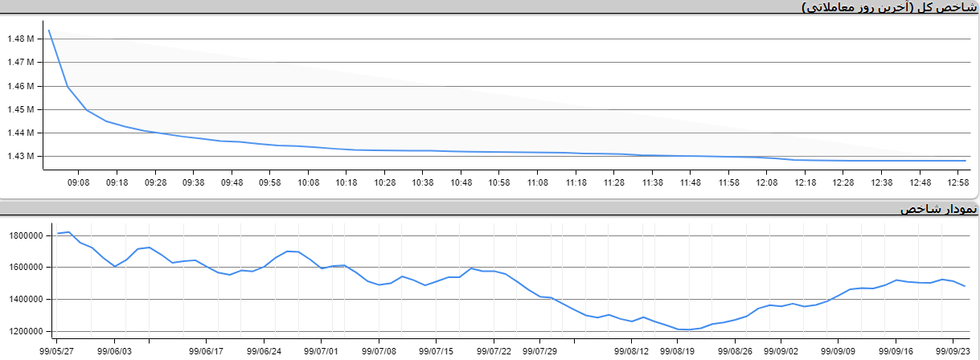Screen dimensions: 980x360
Task: Select the 10:08 tick on the time axis
Action: pos(309,183)
